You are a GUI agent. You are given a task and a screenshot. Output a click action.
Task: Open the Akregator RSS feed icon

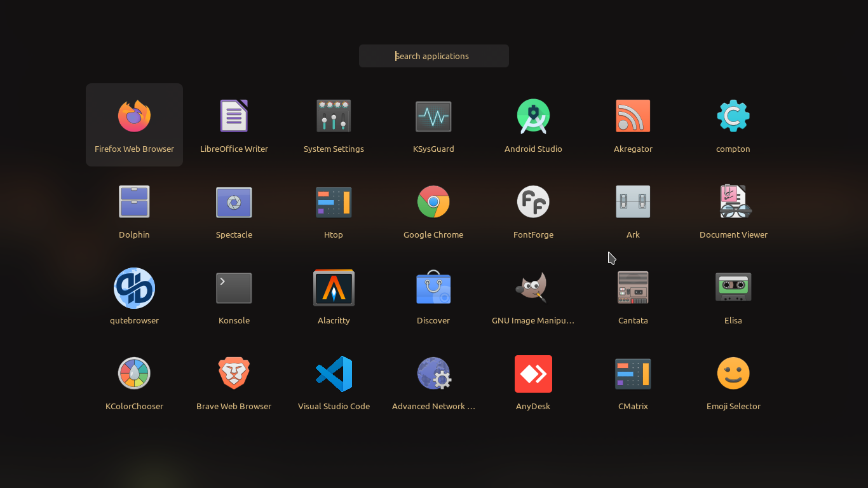[x=633, y=116]
